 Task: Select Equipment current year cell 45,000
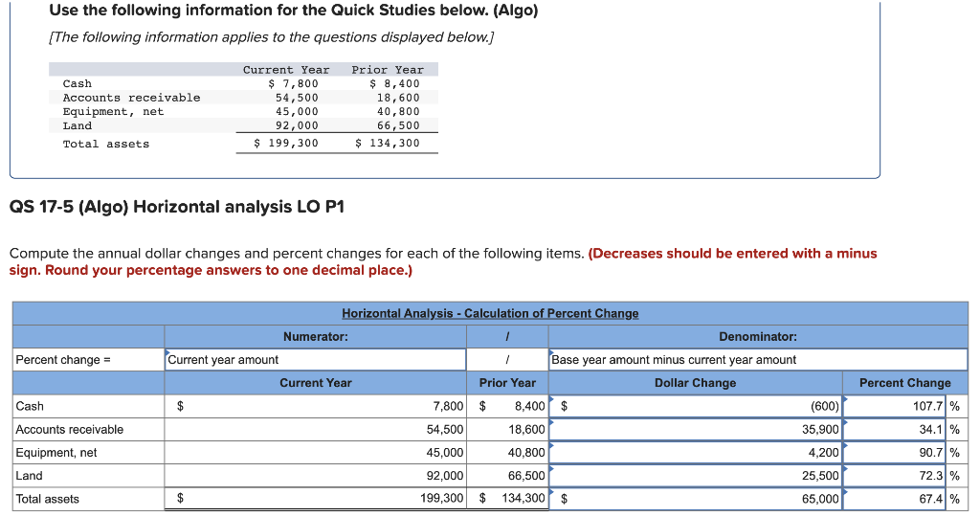(316, 453)
